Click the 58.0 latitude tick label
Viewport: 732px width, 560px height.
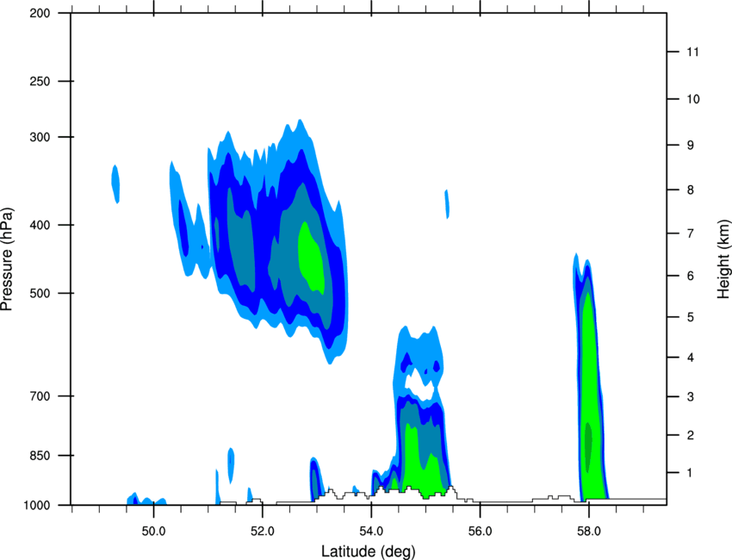tap(589, 532)
